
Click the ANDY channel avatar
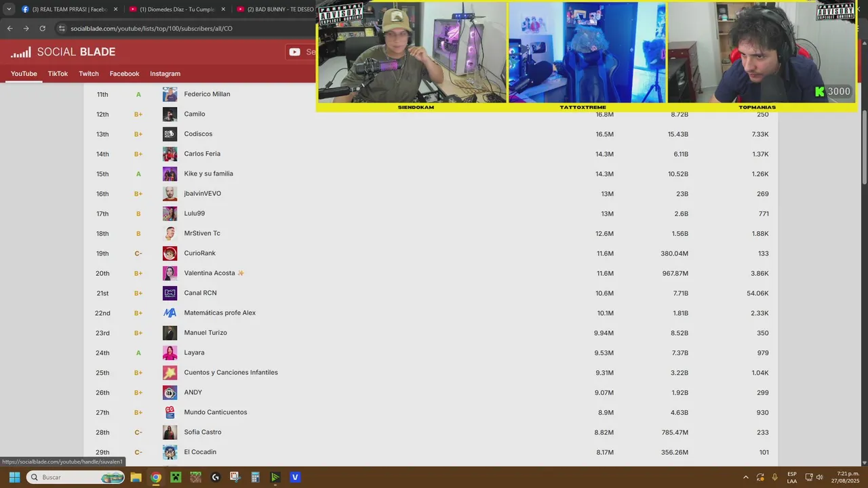[170, 392]
